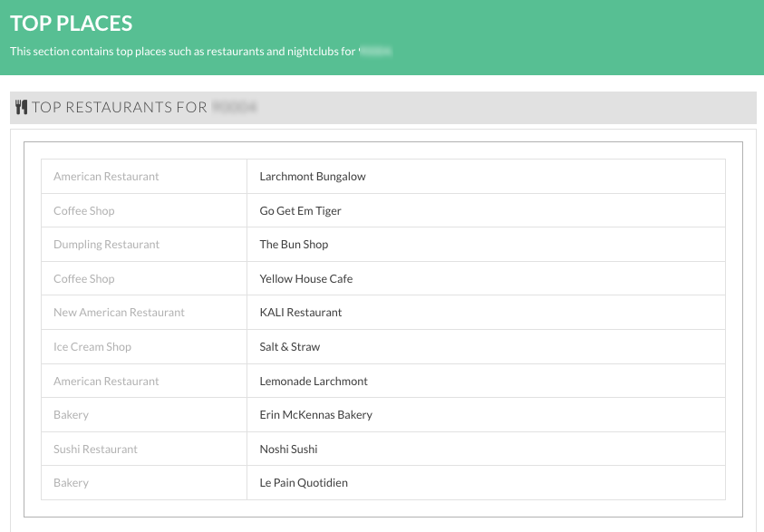Viewport: 764px width, 532px height.
Task: Click American Restaurant category beside Larchmont Bungalow
Action: click(106, 177)
